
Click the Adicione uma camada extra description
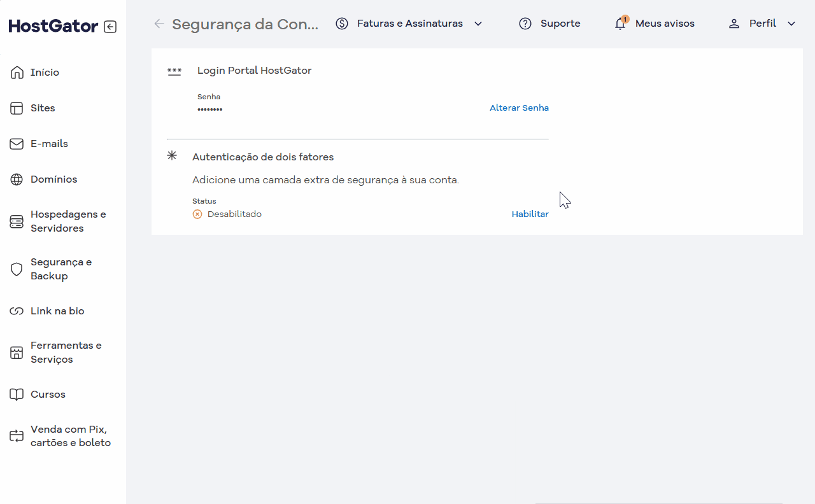pyautogui.click(x=325, y=180)
